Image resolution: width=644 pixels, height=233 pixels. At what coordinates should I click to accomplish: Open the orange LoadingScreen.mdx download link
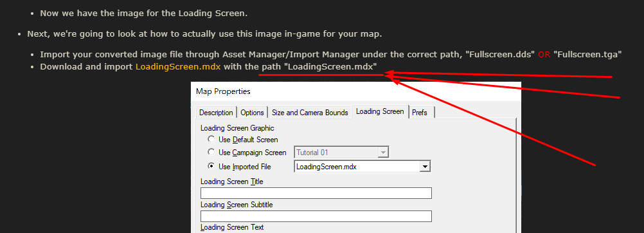pos(178,67)
